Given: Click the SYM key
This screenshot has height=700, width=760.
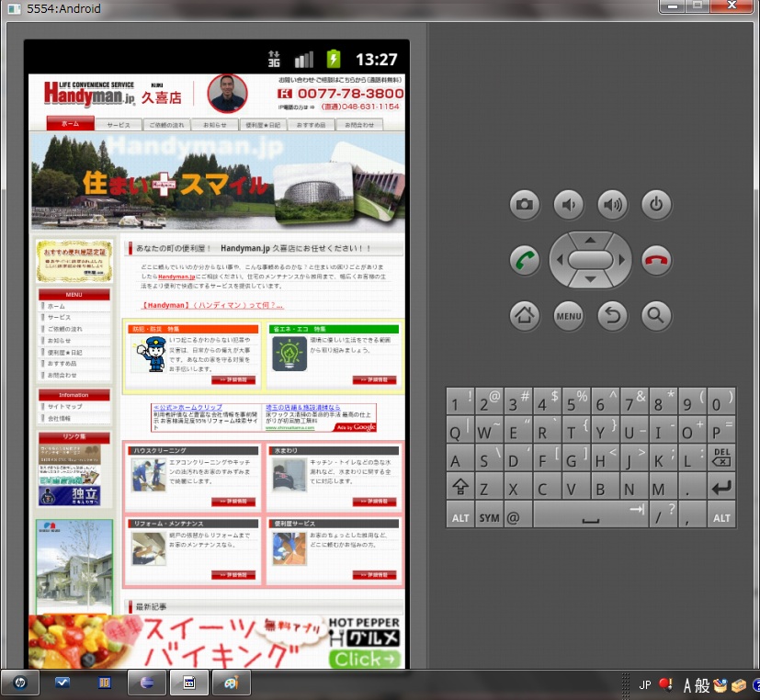Looking at the screenshot, I should (489, 516).
